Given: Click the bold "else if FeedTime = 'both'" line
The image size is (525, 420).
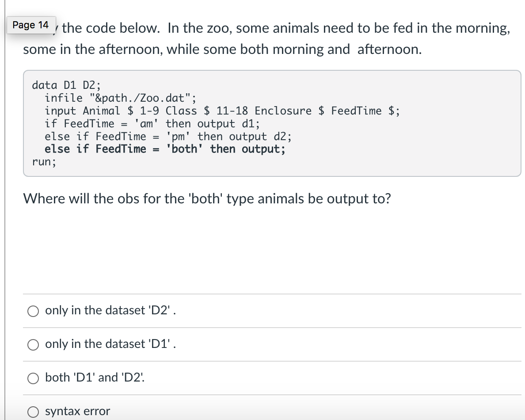Looking at the screenshot, I should 165,149.
